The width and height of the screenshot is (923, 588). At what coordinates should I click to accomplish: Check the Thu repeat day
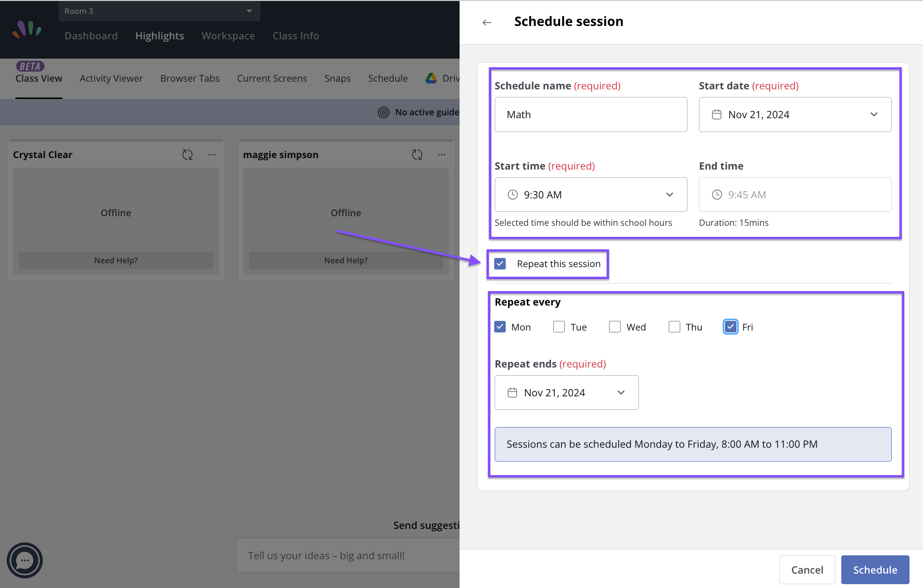pyautogui.click(x=674, y=327)
